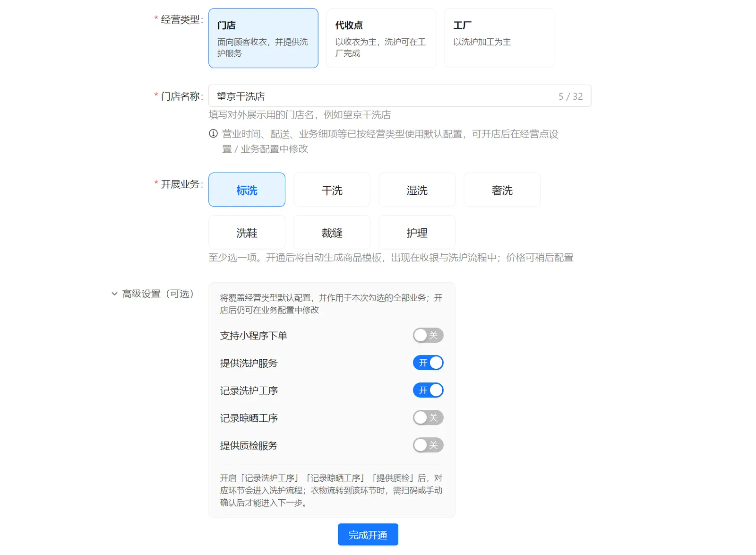Image resolution: width=756 pixels, height=555 pixels.
Task: Collapse the 高级设置 chevron
Action: (x=114, y=294)
